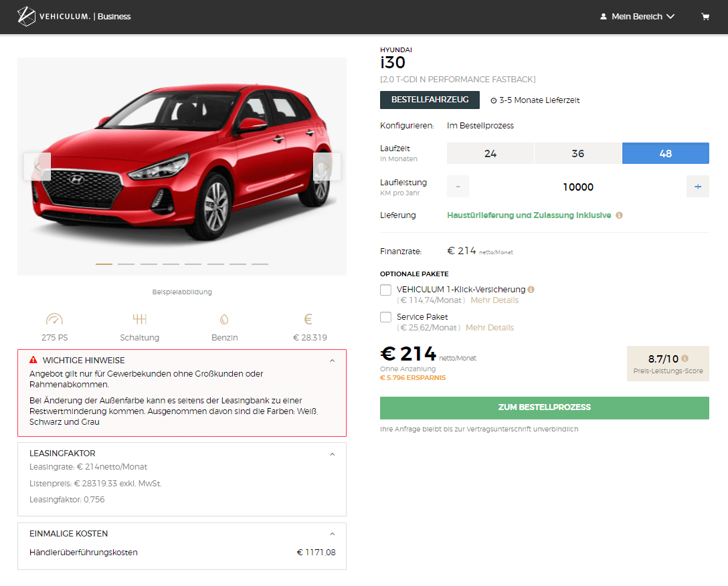This screenshot has height=586, width=728.
Task: Click the Beispielabbildung caption
Action: (182, 292)
